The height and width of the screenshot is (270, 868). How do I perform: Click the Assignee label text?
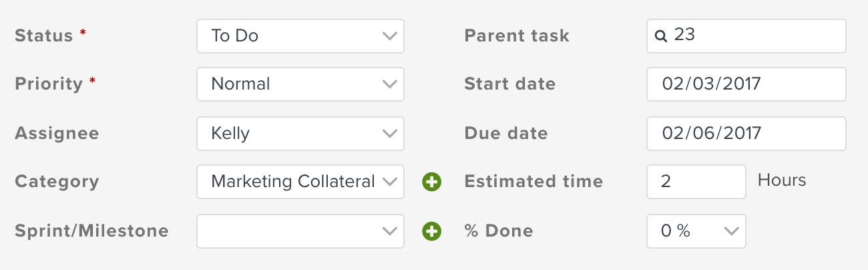57,134
